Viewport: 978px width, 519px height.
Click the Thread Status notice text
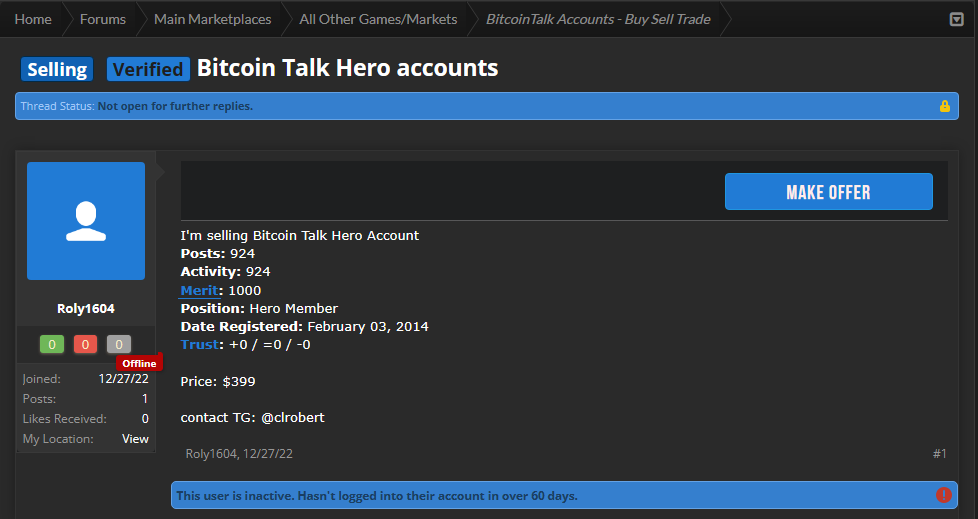[137, 106]
